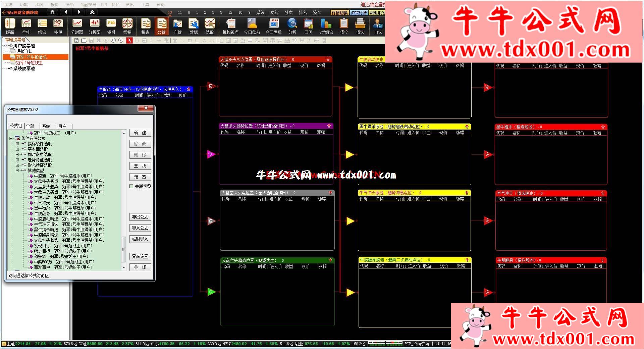
Task: Expand the 指标条件选股 node
Action: pyautogui.click(x=17, y=144)
